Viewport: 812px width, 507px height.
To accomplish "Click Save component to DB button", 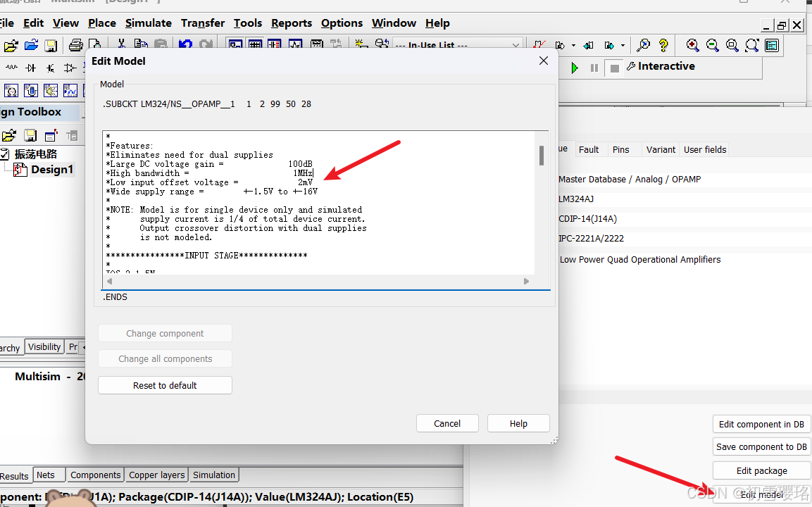I will (x=761, y=447).
